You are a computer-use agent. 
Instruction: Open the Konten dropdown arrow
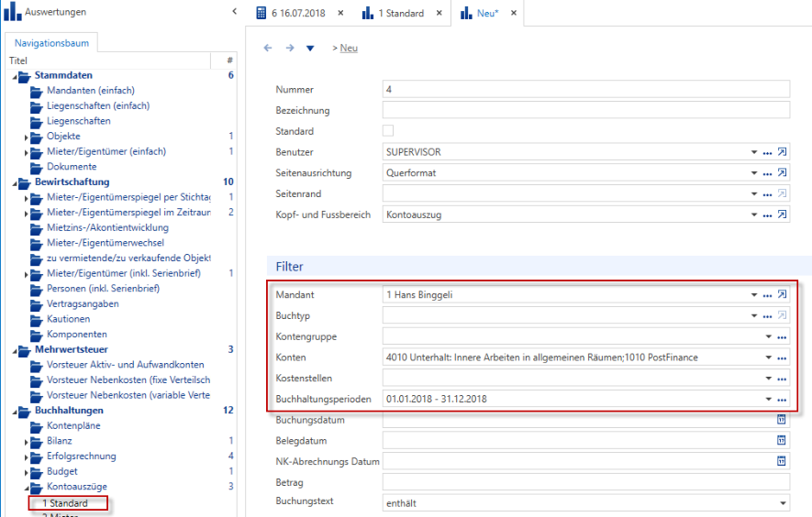click(769, 357)
